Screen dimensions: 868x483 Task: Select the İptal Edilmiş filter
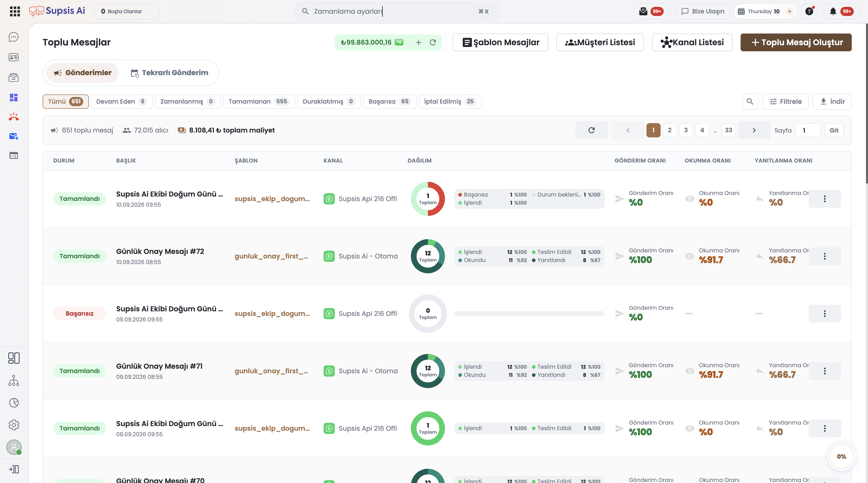coord(450,102)
